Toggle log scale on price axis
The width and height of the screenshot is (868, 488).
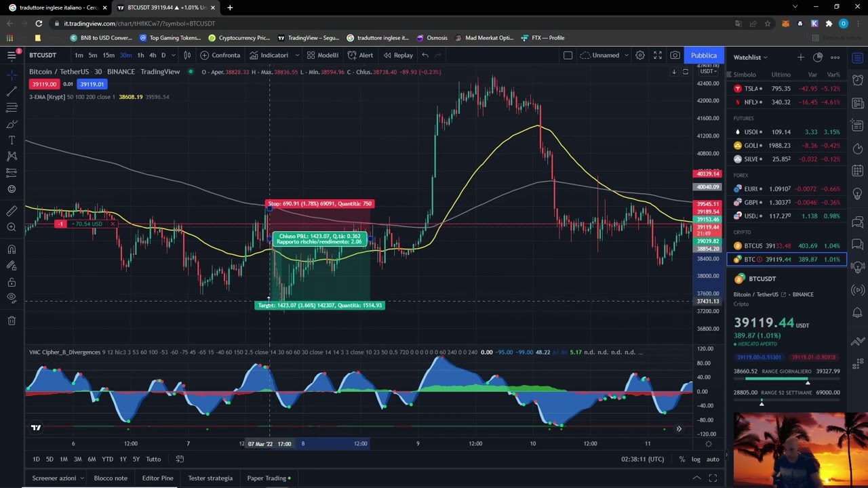pyautogui.click(x=696, y=459)
